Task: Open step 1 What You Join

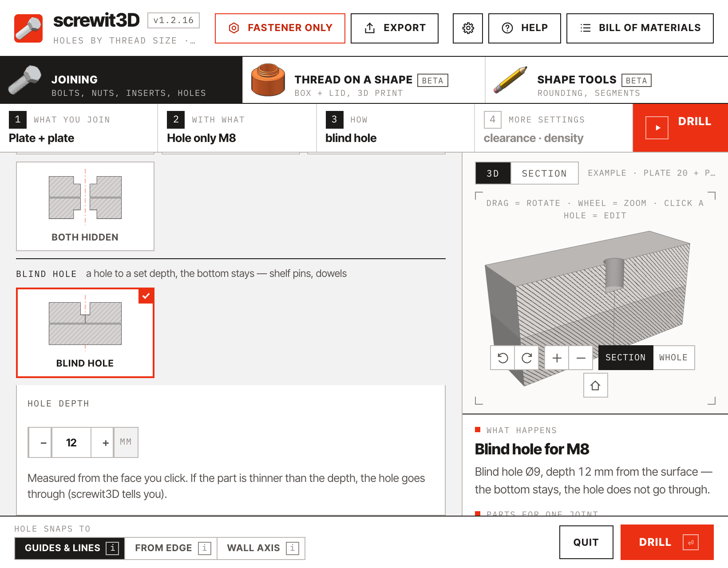Action: click(79, 128)
